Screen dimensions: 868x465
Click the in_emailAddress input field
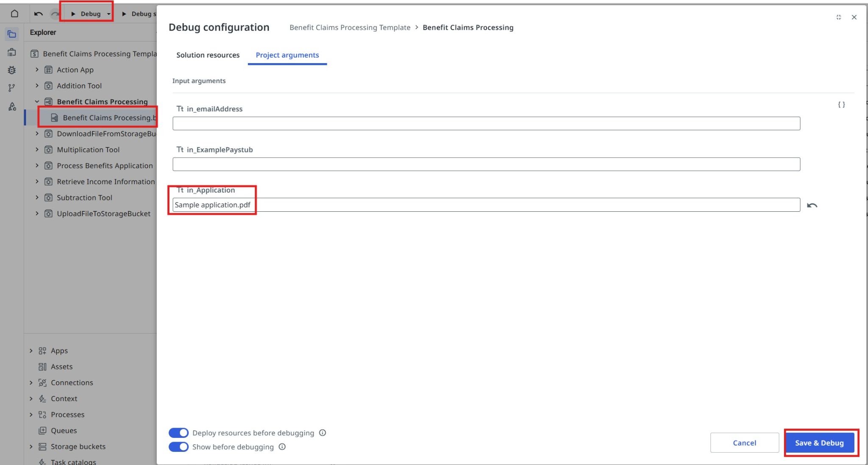point(486,123)
